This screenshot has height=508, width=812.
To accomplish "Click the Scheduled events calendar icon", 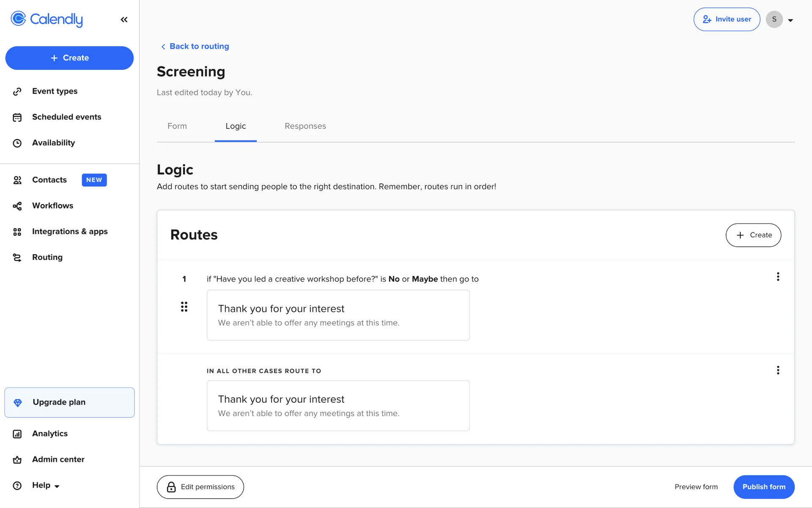I will coord(17,117).
